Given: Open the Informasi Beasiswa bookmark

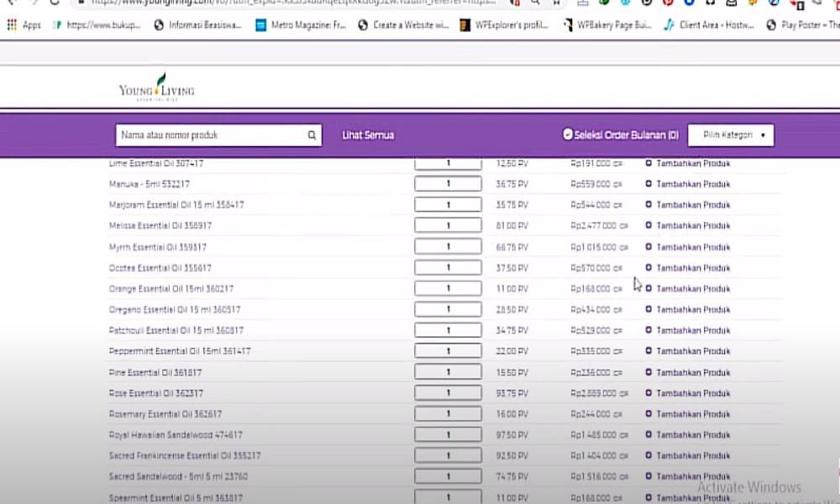Looking at the screenshot, I should click(x=197, y=24).
